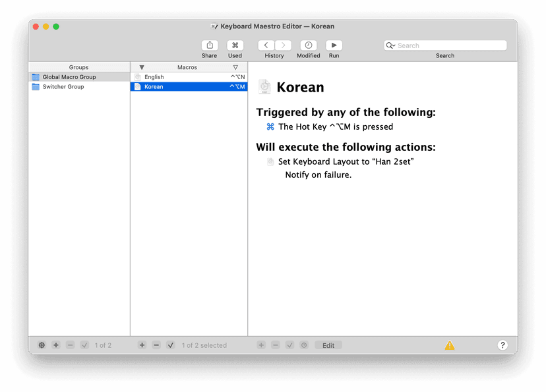Click the yellow warning triangle icon
The width and height of the screenshot is (546, 392).
tap(449, 345)
